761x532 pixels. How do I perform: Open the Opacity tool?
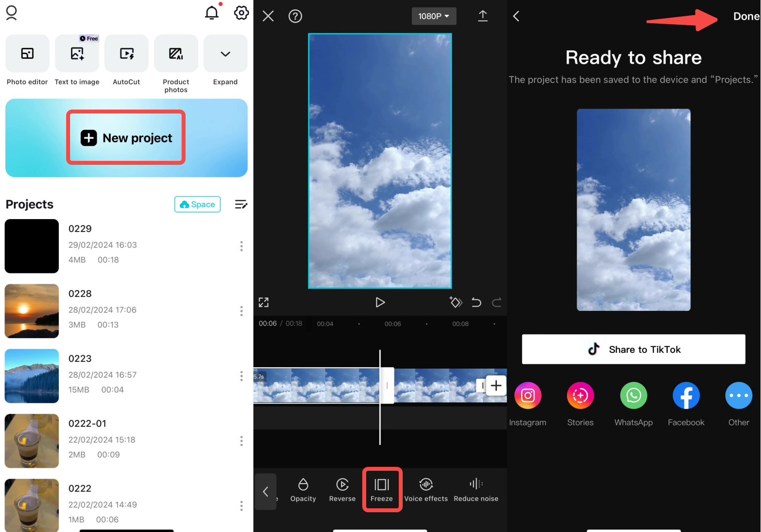[303, 490]
